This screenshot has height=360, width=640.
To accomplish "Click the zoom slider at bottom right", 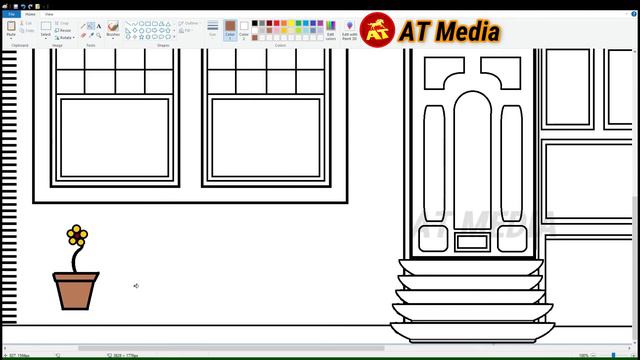I will click(x=613, y=356).
